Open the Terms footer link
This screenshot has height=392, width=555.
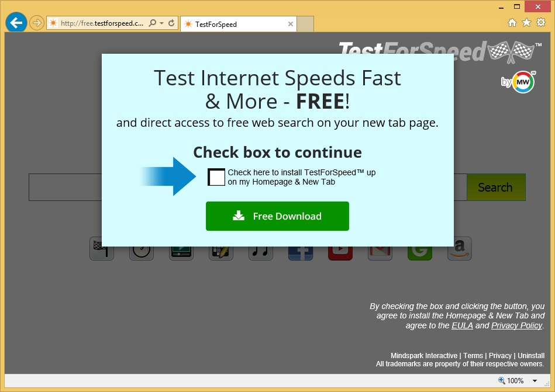click(x=473, y=356)
